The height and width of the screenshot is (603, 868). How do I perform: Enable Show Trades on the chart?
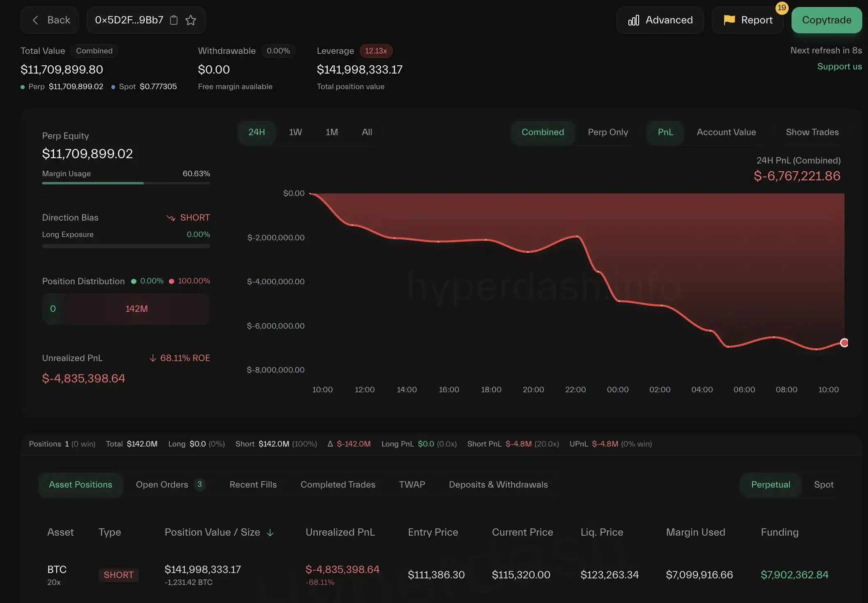pos(812,132)
